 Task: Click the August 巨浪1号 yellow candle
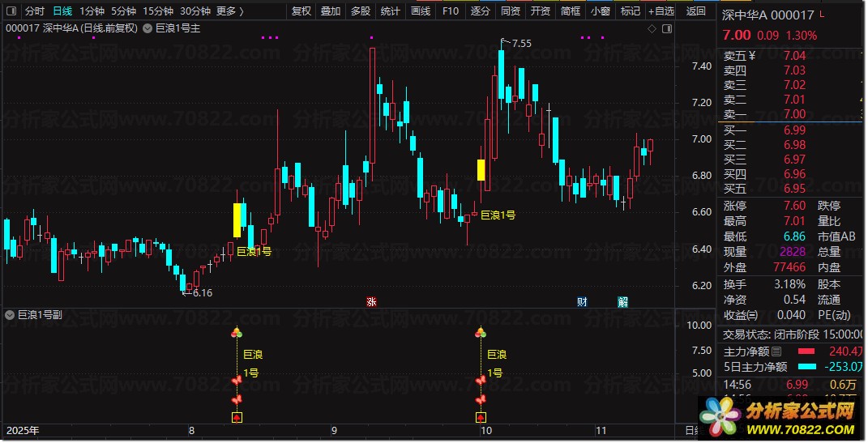237,220
